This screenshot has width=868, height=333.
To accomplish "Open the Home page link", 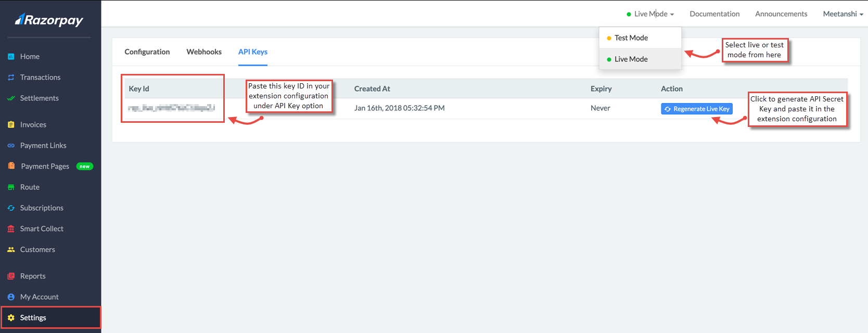I will (30, 56).
